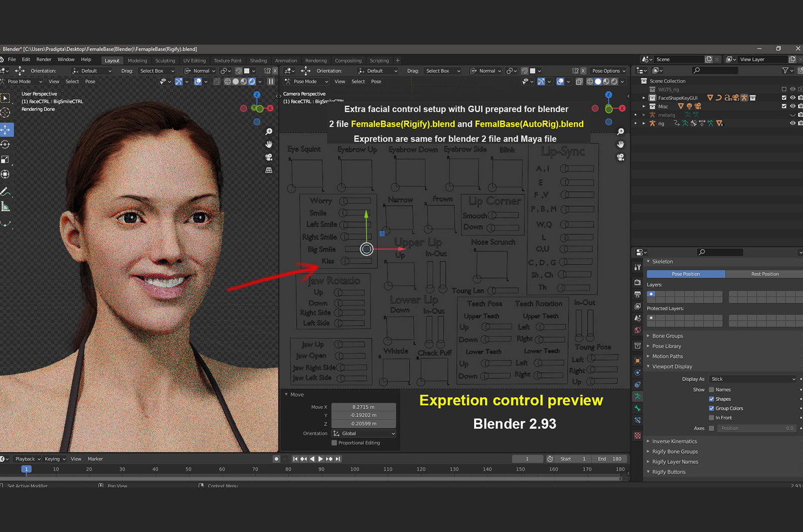This screenshot has height=532, width=803.
Task: Switch to the Modeling workspace tab
Action: tap(138, 61)
